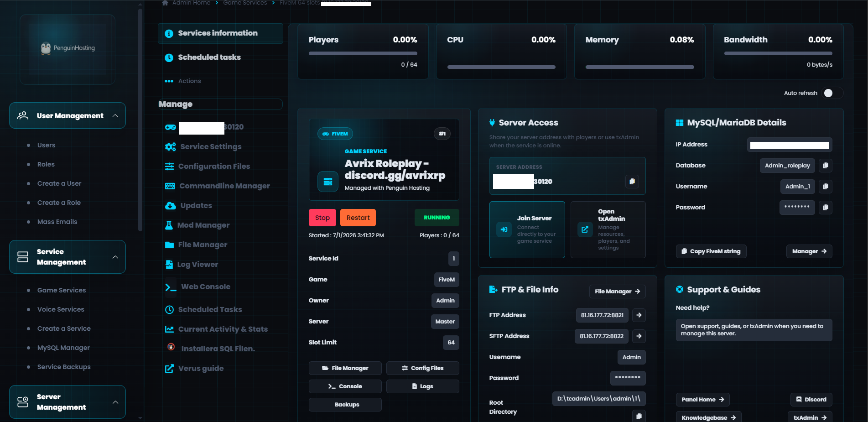The width and height of the screenshot is (868, 422).
Task: Click the Join Server card
Action: (x=527, y=230)
